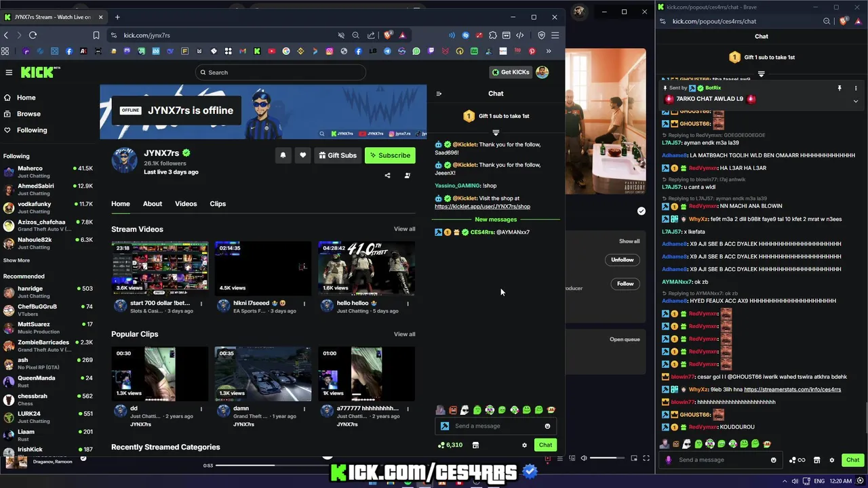Toggle fullscreen on background video player
The height and width of the screenshot is (488, 868).
[646, 459]
